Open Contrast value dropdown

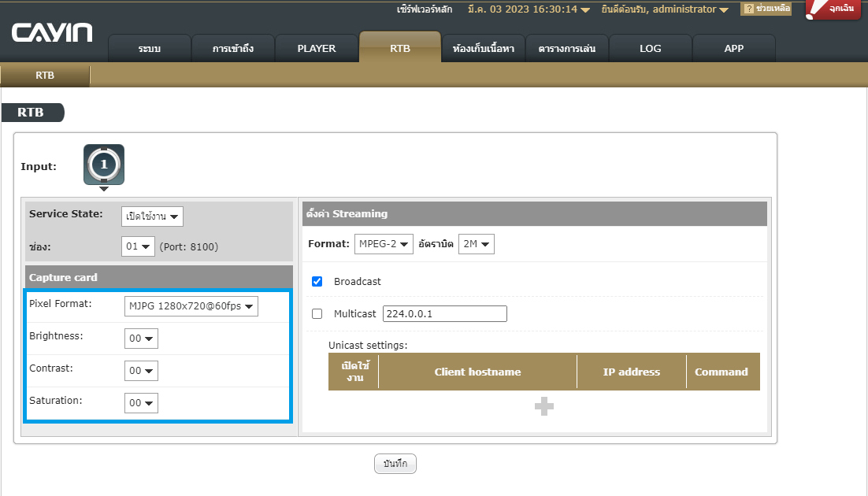(x=141, y=370)
